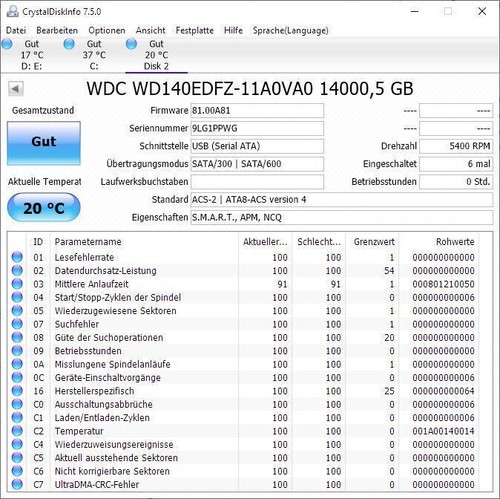Click raw value 000801210050 in Mittlere Anlaufzeit row
The height and width of the screenshot is (499, 500).
click(443, 284)
